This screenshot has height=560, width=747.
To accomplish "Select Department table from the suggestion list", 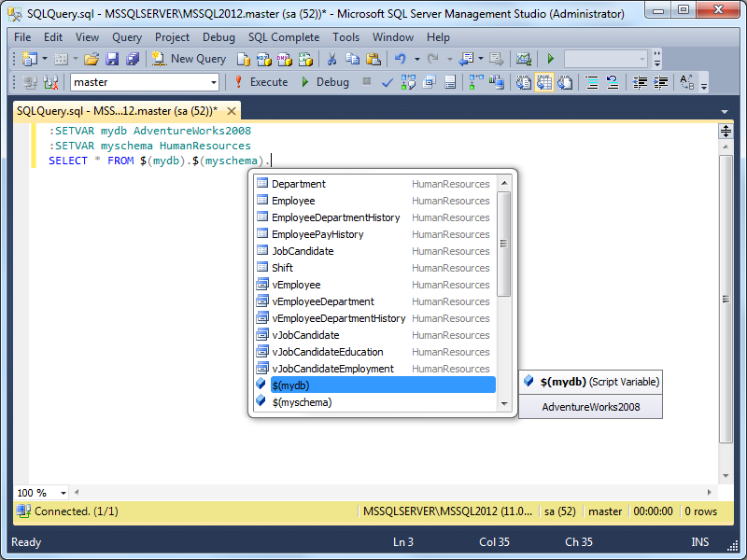I will (375, 184).
